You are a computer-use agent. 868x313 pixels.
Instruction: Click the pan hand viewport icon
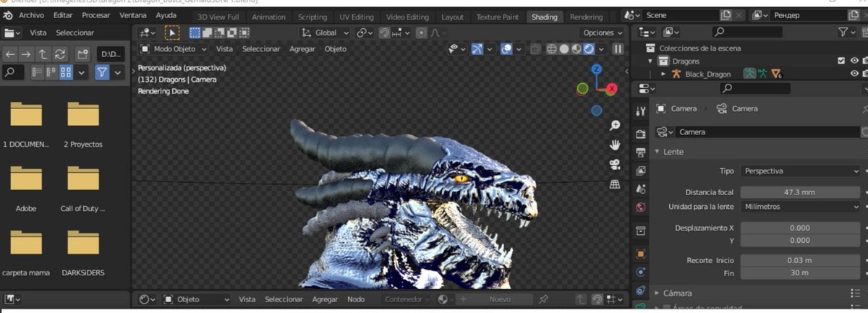point(615,145)
